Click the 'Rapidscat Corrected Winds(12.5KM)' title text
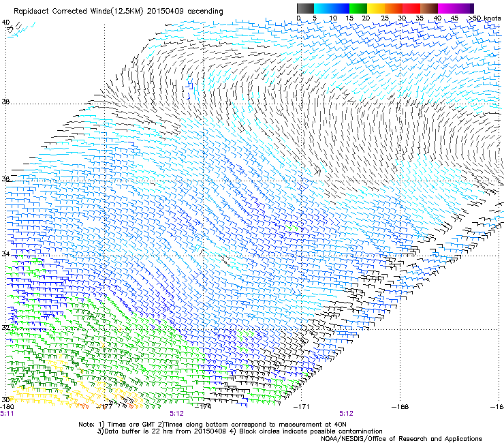Image resolution: width=504 pixels, height=443 pixels. pos(79,12)
